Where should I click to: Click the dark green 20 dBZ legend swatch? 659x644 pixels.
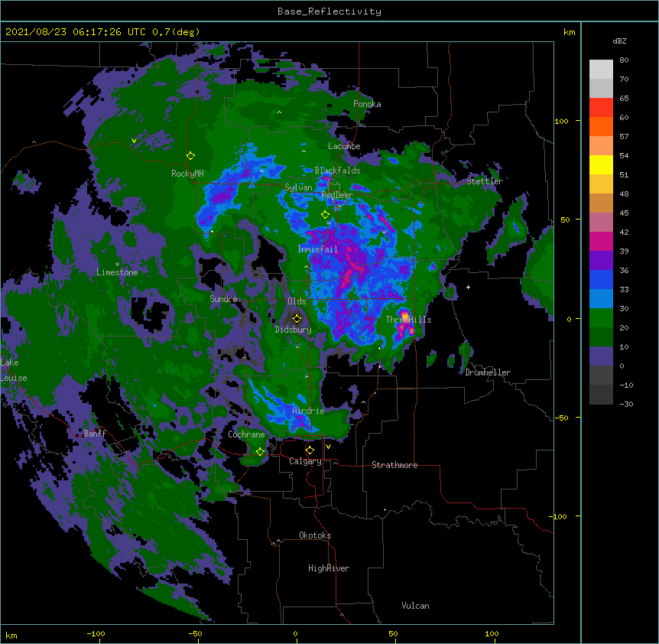tap(601, 337)
